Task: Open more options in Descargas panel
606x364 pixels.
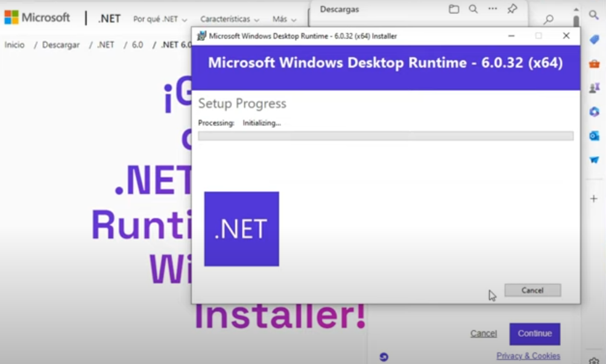Action: click(x=493, y=8)
